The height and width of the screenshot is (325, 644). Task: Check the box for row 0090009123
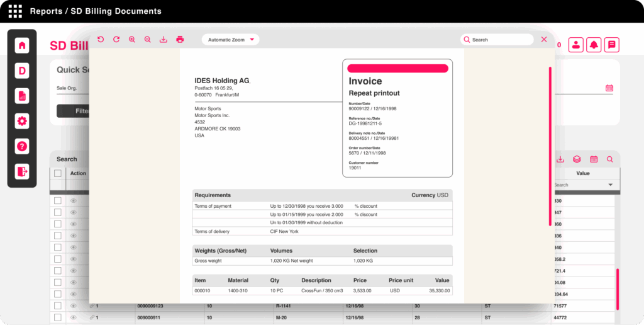point(57,305)
